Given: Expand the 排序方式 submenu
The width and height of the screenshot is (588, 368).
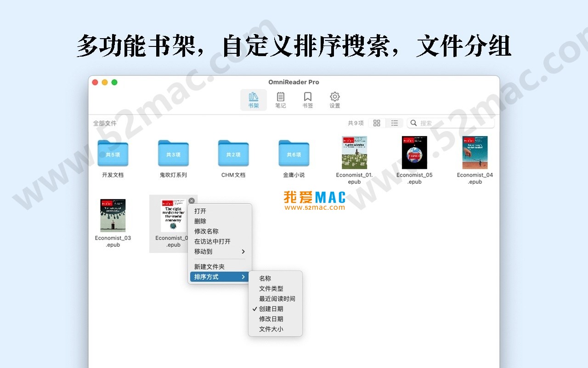Looking at the screenshot, I should point(205,276).
